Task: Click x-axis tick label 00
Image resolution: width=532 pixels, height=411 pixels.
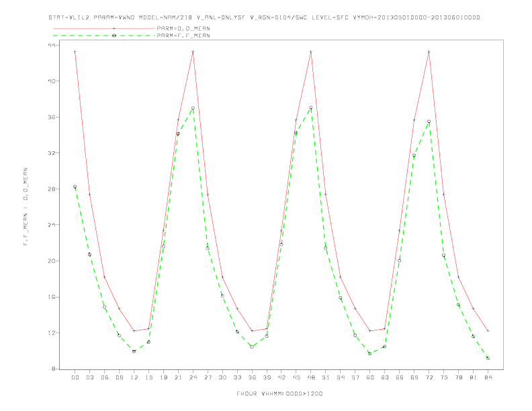Action: 75,377
